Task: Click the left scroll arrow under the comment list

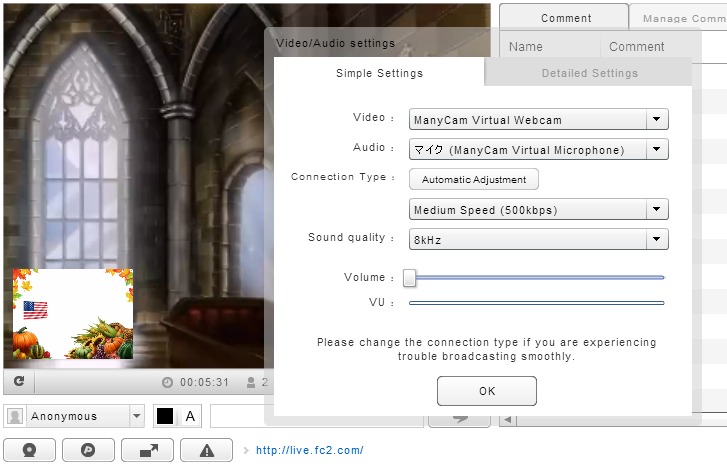Action: [x=508, y=420]
